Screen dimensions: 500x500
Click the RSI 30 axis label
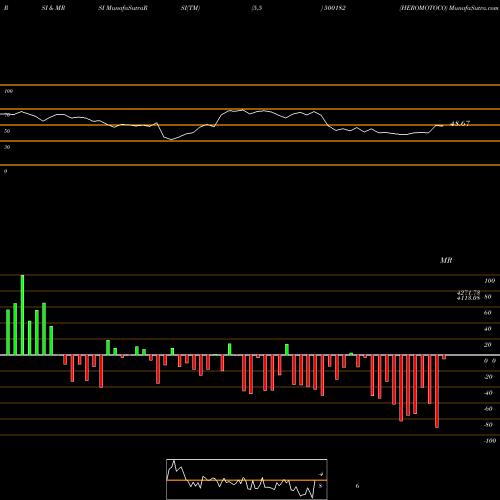[x=7, y=147]
